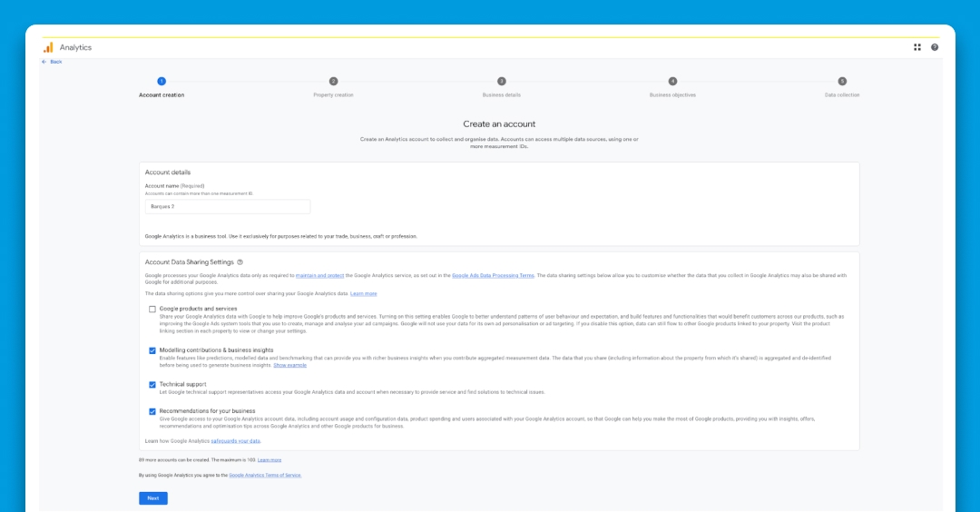
Task: Uncheck Recommendations for your business
Action: (152, 411)
